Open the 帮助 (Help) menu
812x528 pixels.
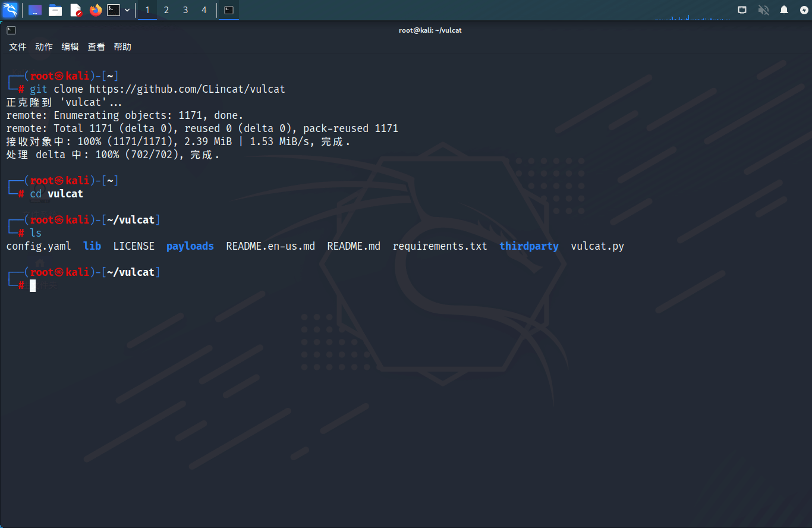tap(122, 47)
